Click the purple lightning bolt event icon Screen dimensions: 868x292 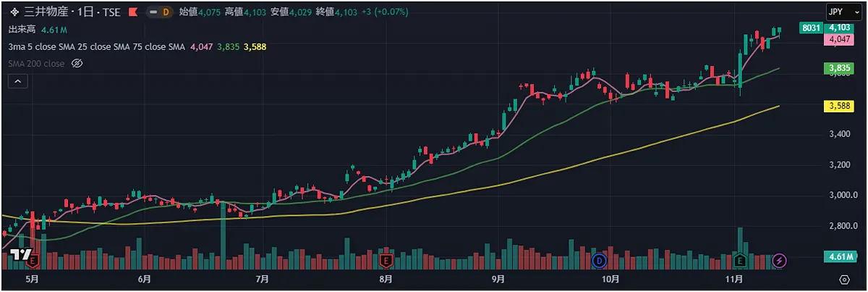tap(779, 259)
